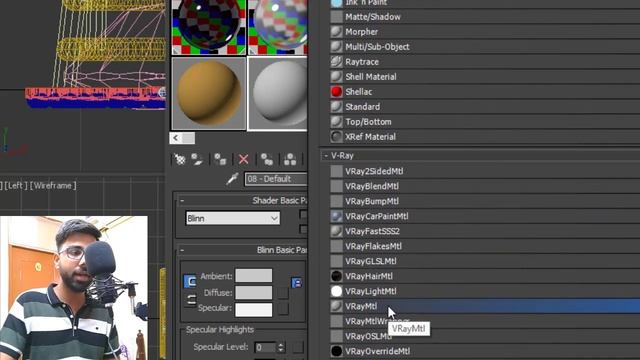This screenshot has height=360, width=640.
Task: Toggle the lower Shader Basic Parameters checkbox
Action: [303, 229]
